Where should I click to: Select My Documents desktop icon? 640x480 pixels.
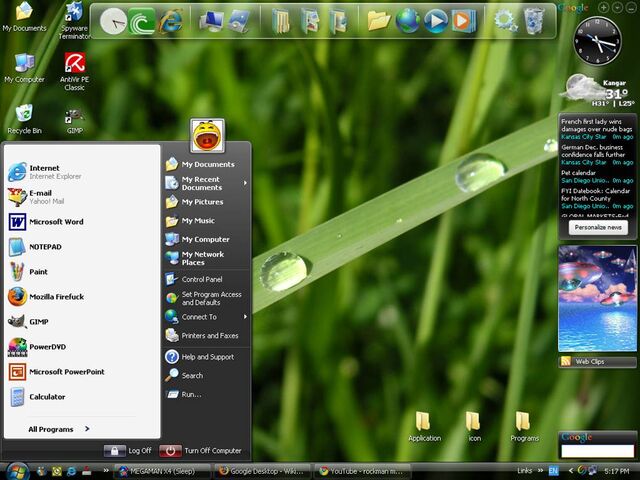(24, 16)
